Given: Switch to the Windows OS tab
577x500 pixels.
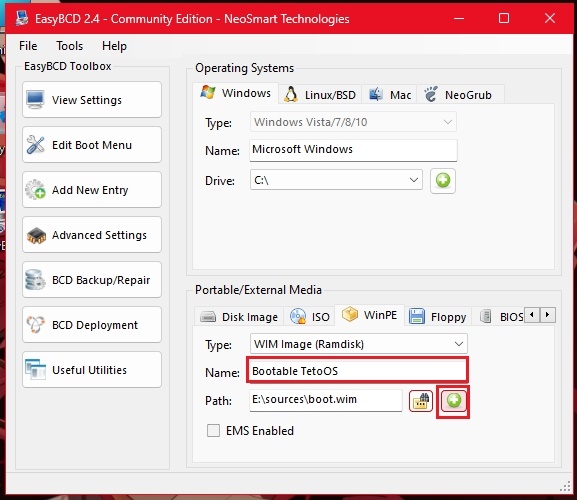Looking at the screenshot, I should point(236,93).
